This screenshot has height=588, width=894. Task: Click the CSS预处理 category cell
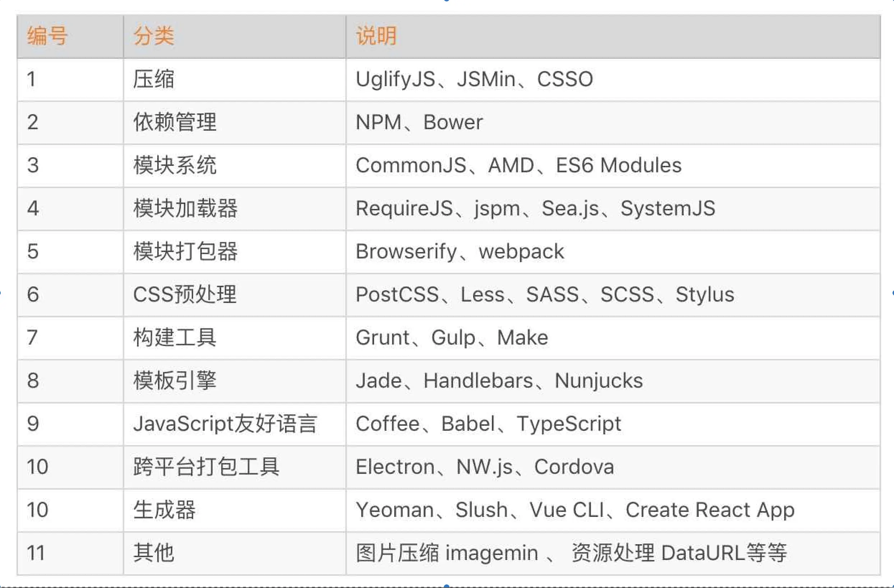(235, 295)
